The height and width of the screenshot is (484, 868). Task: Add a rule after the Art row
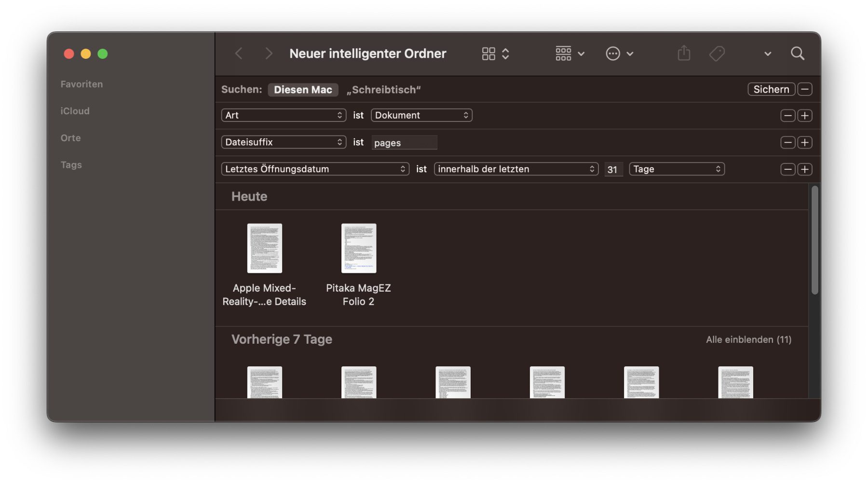click(x=804, y=116)
